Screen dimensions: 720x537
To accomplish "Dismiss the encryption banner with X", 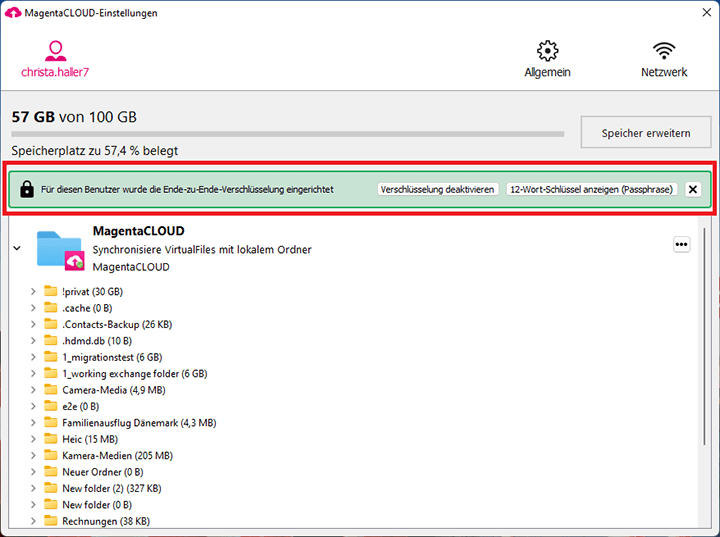I will [x=693, y=189].
